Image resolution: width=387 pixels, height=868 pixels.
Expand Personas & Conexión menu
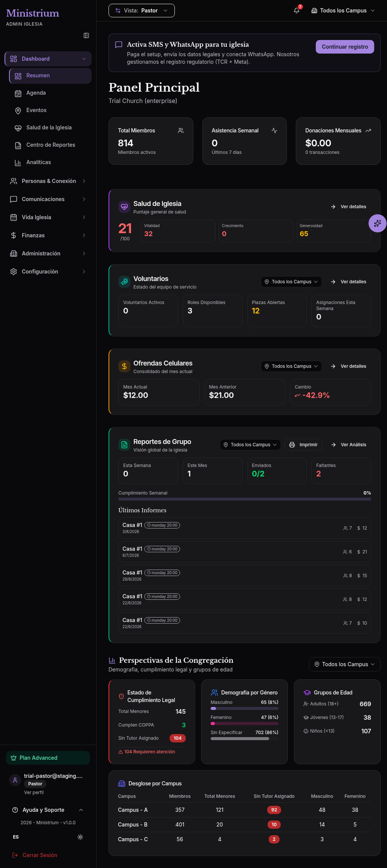tap(48, 181)
